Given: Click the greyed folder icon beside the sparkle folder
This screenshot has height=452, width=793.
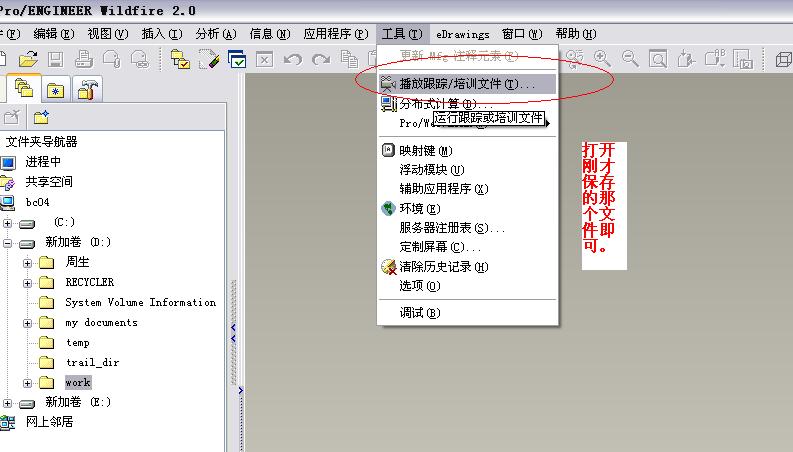Looking at the screenshot, I should click(11, 117).
